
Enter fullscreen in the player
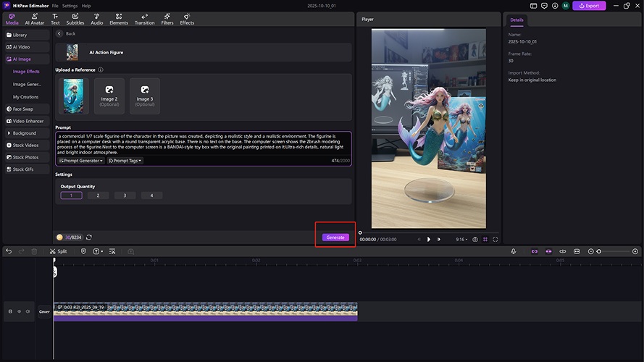(495, 239)
